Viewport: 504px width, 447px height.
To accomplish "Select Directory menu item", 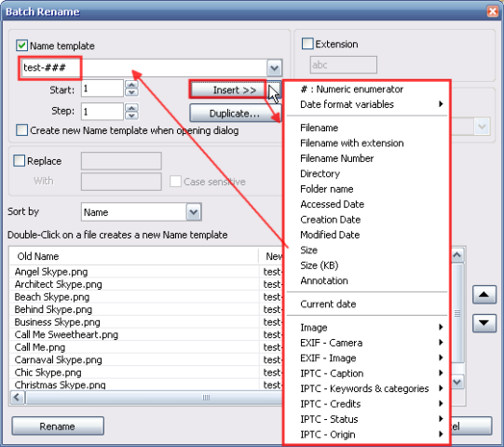I will click(x=367, y=173).
